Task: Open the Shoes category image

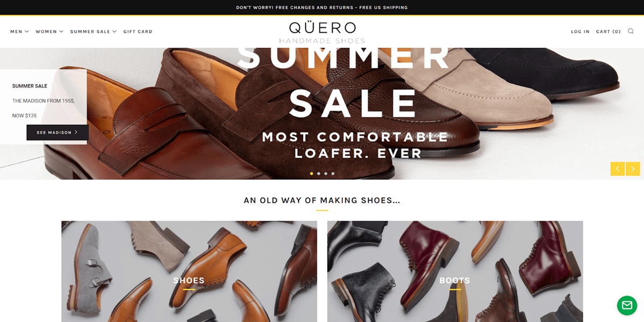Action: coord(189,272)
